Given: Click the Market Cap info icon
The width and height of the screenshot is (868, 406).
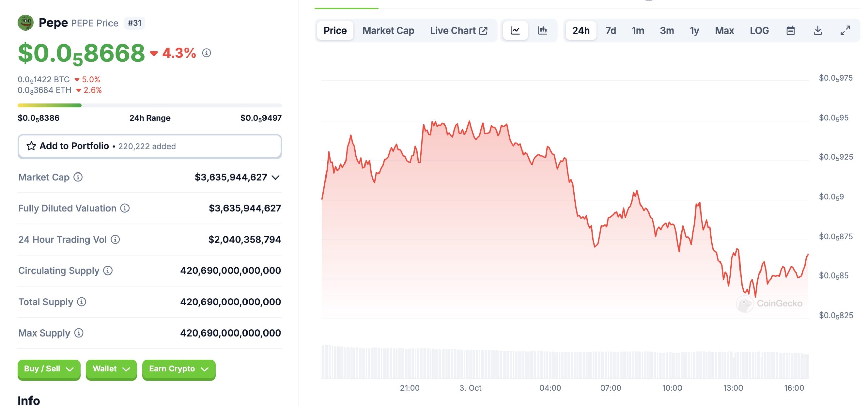Looking at the screenshot, I should (x=78, y=177).
